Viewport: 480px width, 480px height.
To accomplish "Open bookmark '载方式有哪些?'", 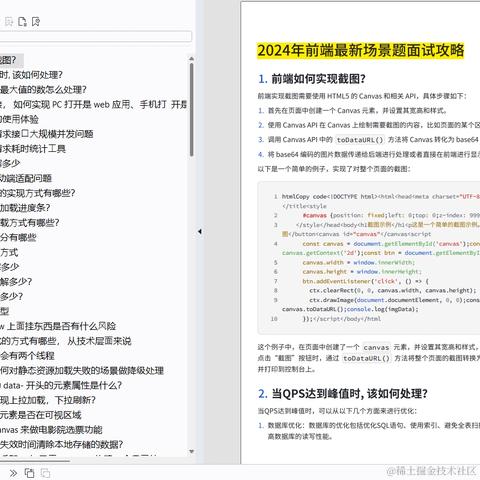I will point(30,222).
